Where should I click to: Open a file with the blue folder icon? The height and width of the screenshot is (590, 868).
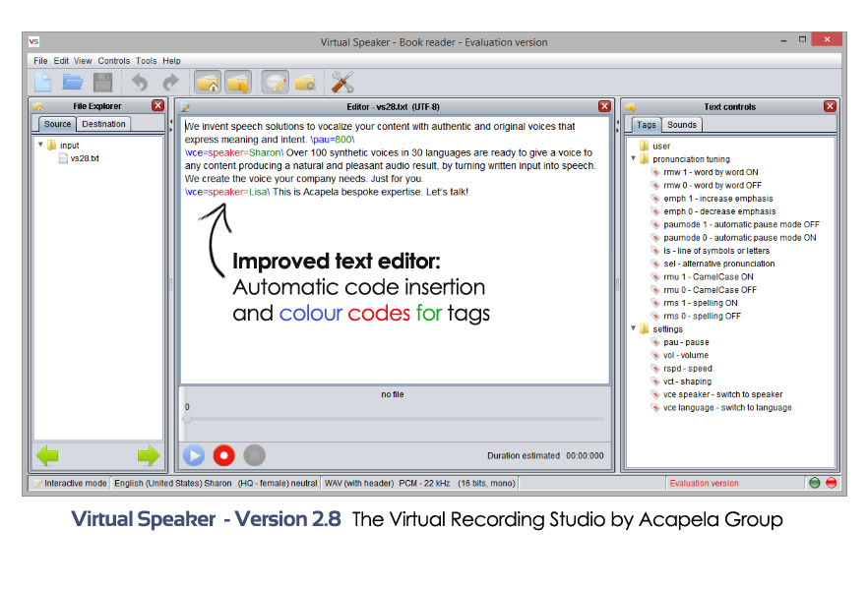click(73, 83)
